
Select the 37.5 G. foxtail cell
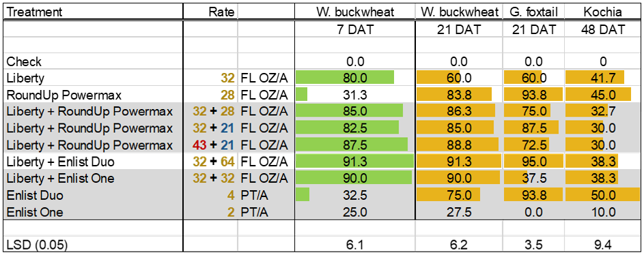point(533,179)
